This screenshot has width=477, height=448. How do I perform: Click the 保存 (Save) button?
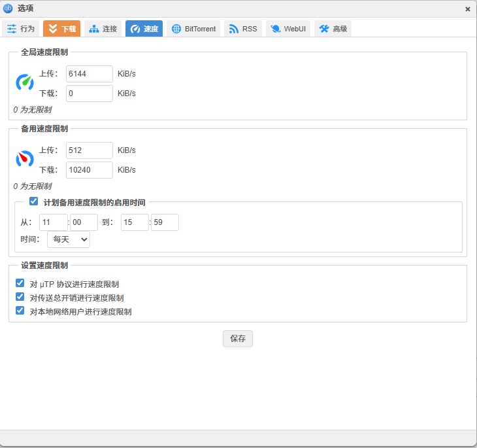tap(238, 339)
